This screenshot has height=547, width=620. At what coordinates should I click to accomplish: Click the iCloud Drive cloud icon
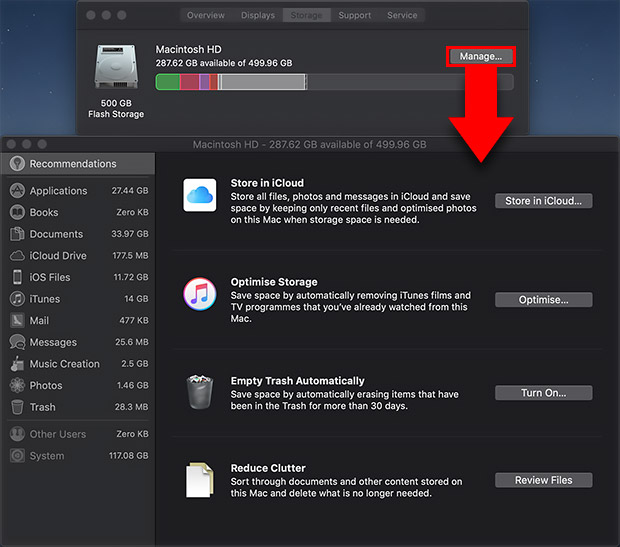(x=17, y=256)
